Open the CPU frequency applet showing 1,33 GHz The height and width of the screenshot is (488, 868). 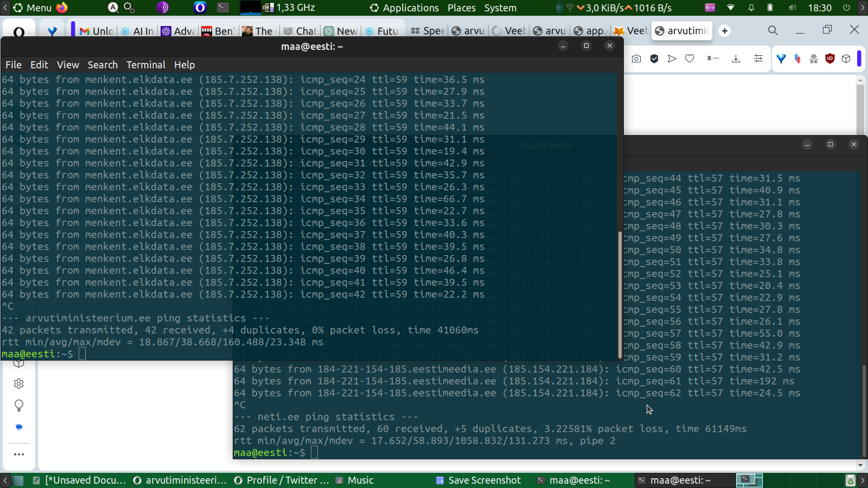(289, 8)
